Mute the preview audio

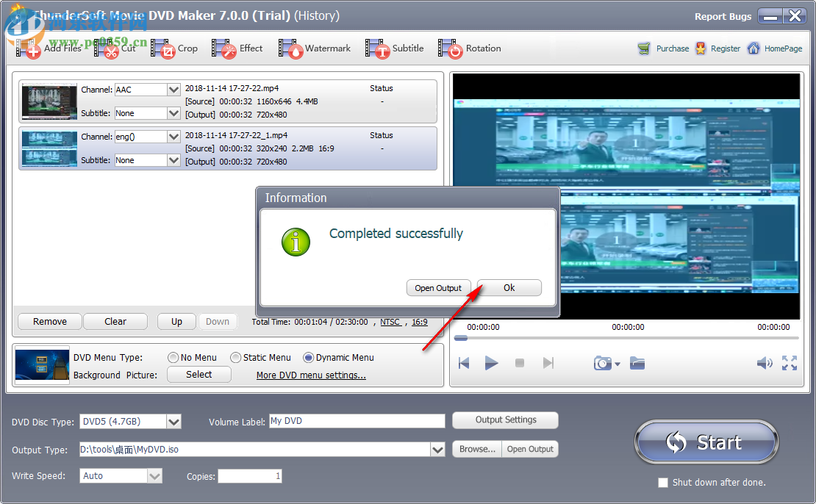tap(765, 363)
